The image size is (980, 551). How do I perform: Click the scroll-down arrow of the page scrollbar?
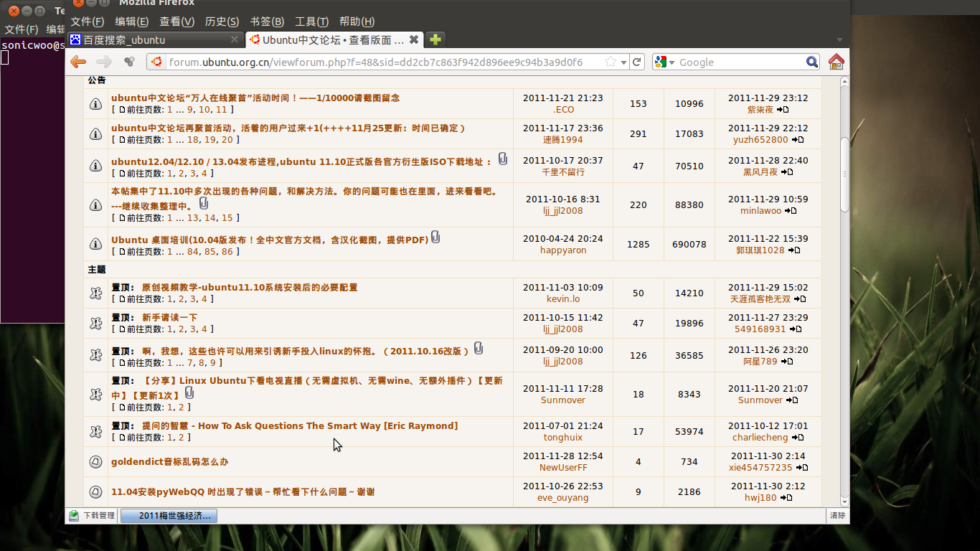844,501
